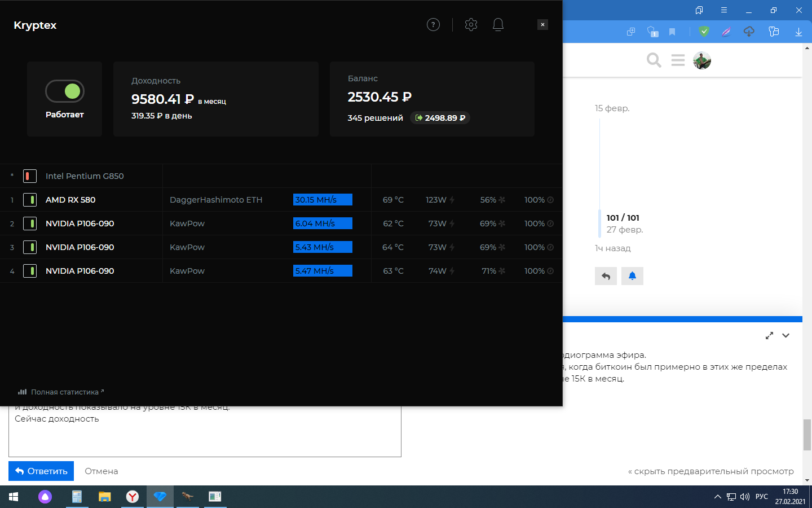
Task: Open browser downloads arrow icon
Action: coord(798,32)
